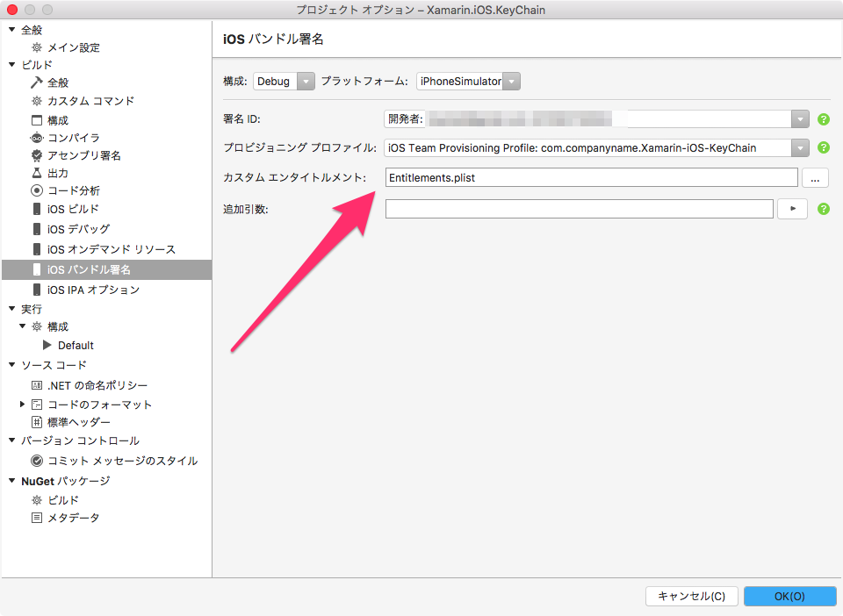
Task: Click the flask icon beside 出力
Action: point(37,173)
